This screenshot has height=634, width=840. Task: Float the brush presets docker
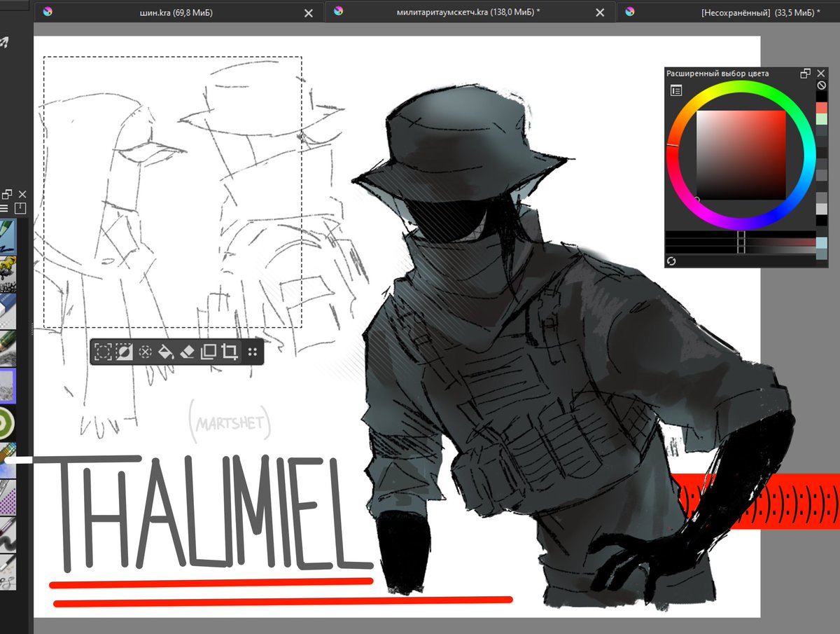7,194
